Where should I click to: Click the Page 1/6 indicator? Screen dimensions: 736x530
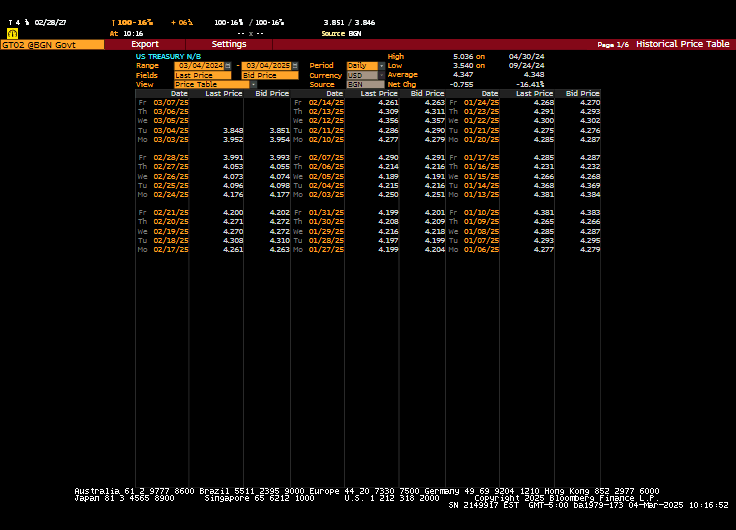click(x=613, y=45)
